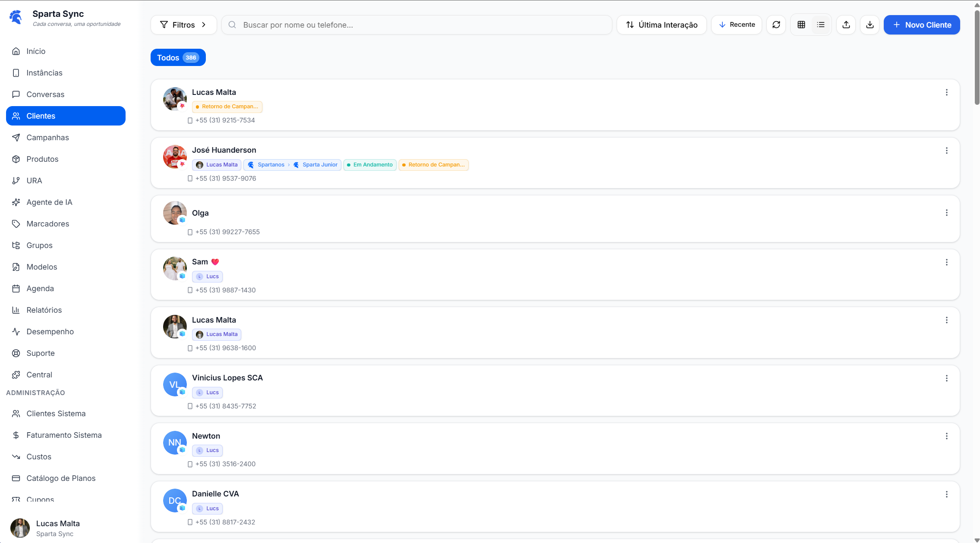Switch to list view of clients
The width and height of the screenshot is (980, 543).
pos(821,25)
